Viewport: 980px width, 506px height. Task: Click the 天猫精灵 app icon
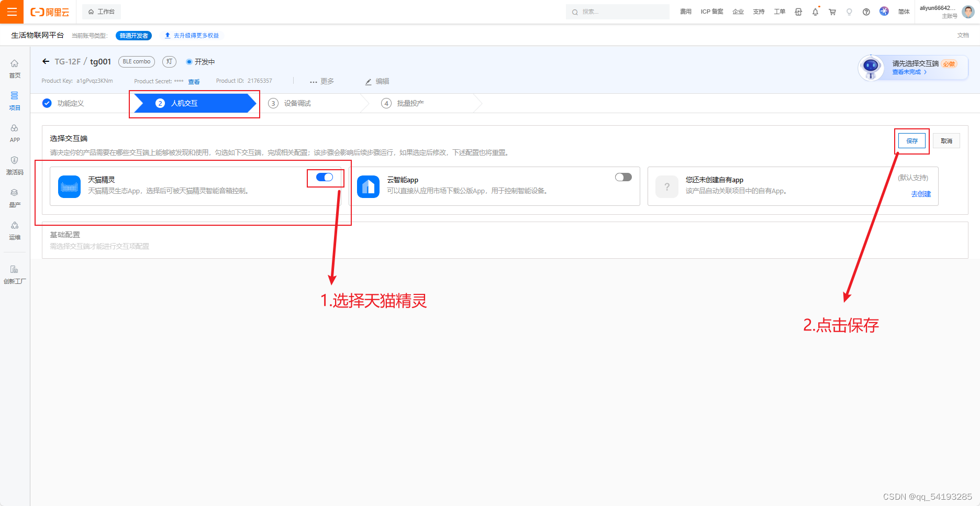pos(69,186)
